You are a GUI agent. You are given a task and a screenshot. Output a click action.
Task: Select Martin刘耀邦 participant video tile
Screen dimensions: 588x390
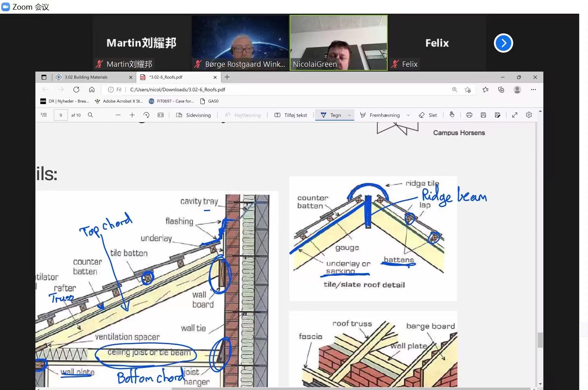(142, 43)
